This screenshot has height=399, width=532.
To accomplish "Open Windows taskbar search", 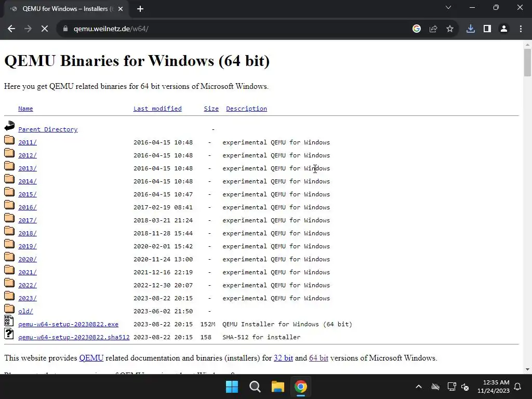I will (255, 387).
